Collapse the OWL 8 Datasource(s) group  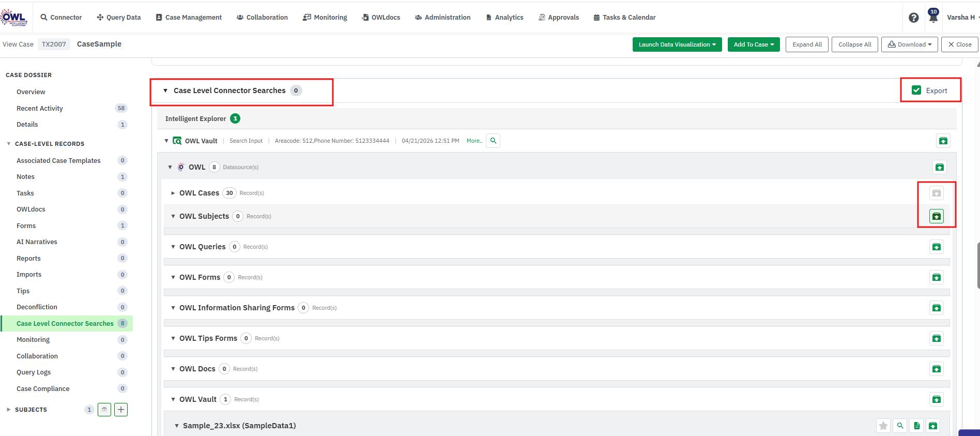(x=170, y=167)
